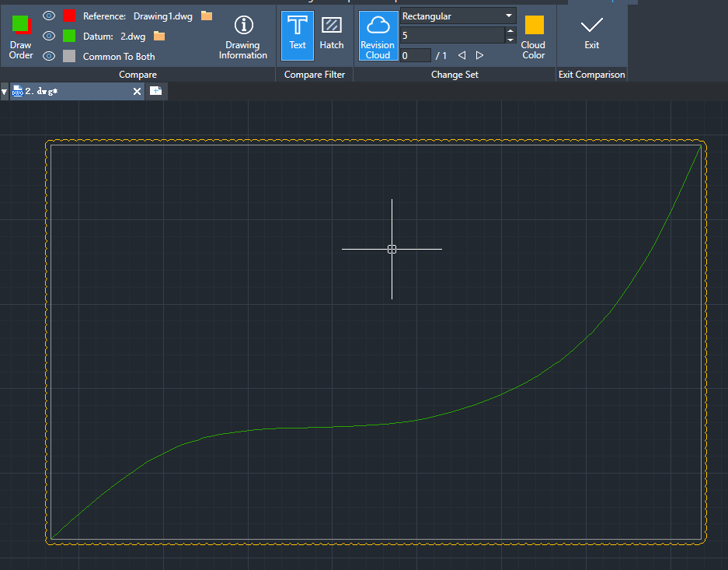Open Drawing Information

click(x=243, y=37)
